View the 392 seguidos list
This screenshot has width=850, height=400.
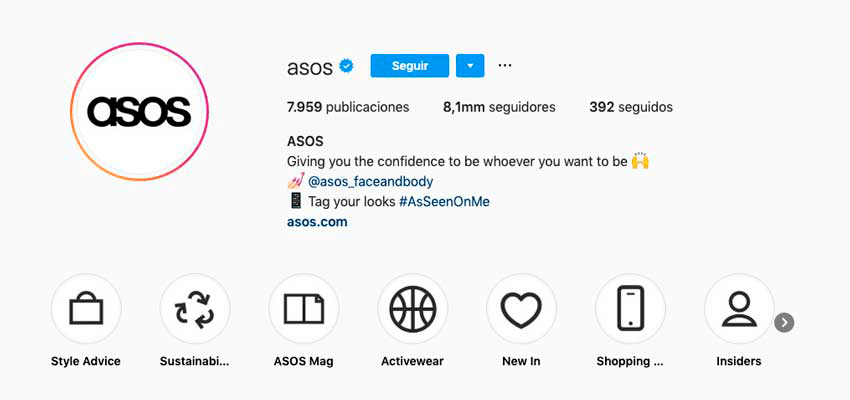coord(631,107)
